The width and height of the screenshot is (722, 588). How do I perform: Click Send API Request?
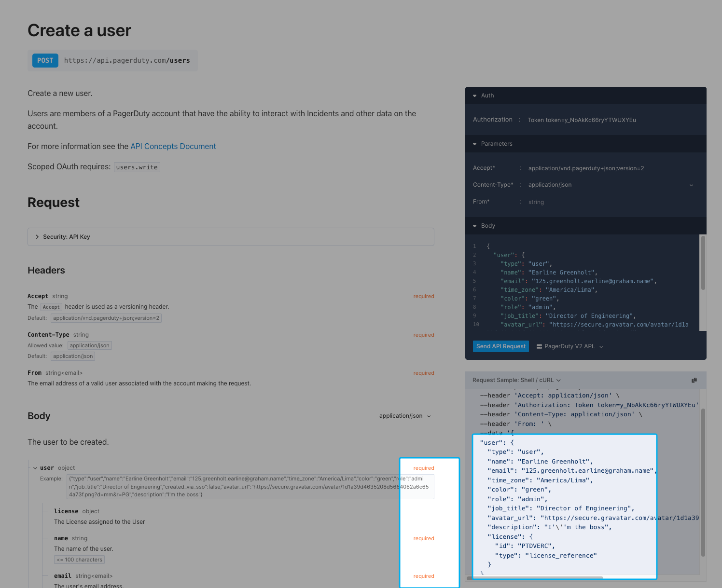501,346
